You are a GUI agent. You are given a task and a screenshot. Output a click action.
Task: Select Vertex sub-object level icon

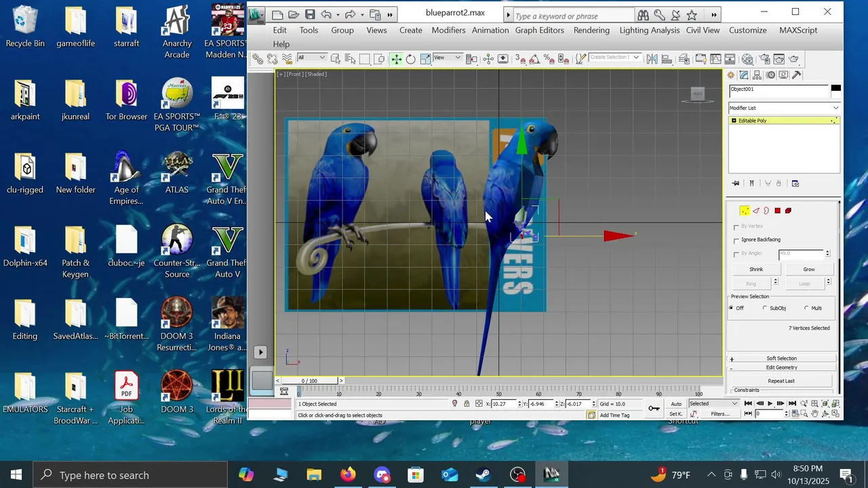[745, 211]
